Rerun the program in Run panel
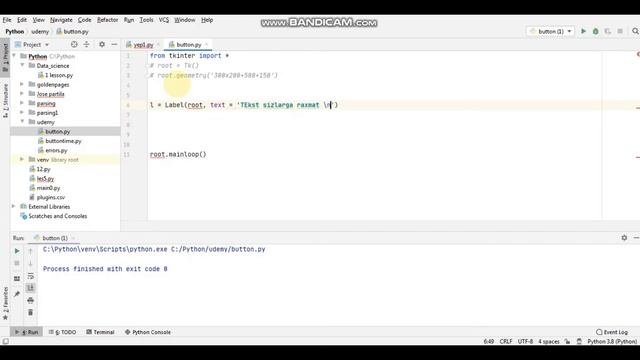 coord(17,251)
